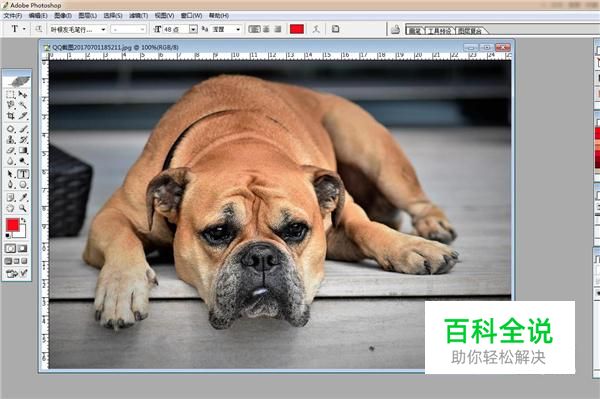Select the Lasso tool
The image size is (600, 399).
point(10,104)
